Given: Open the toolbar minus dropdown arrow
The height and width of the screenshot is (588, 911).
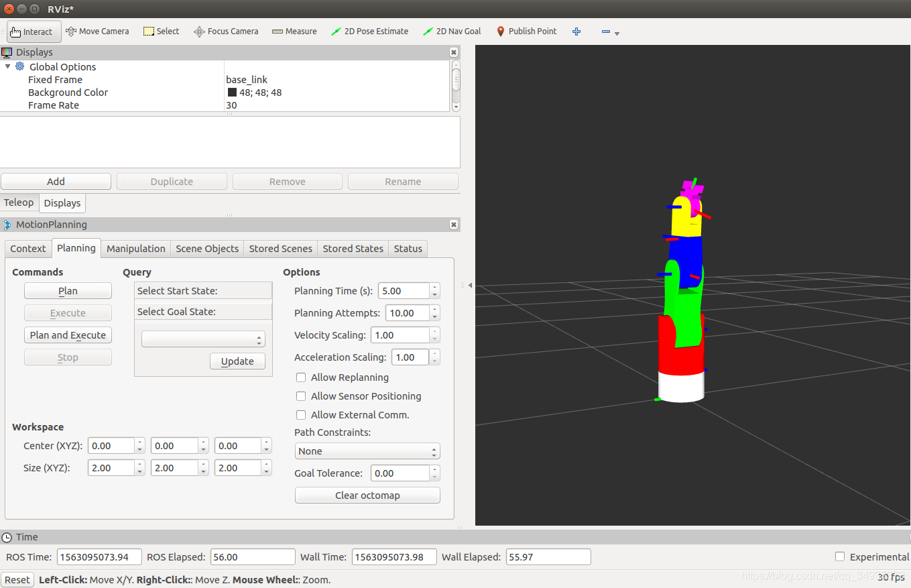Looking at the screenshot, I should pyautogui.click(x=617, y=33).
